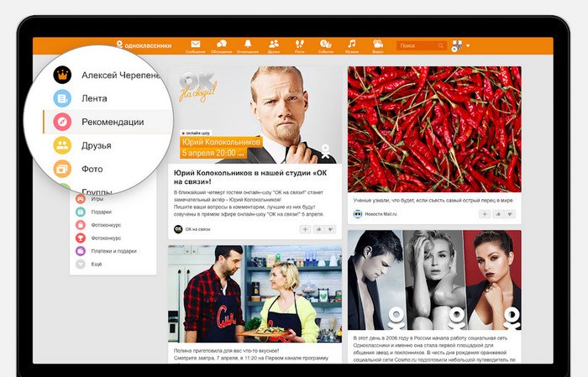Open red chili peppers image
The width and height of the screenshot is (588, 377).
(434, 129)
